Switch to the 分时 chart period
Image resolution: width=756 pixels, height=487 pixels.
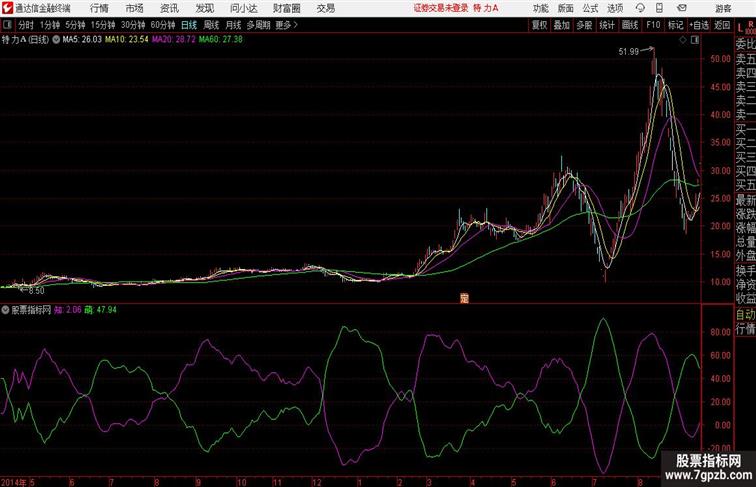[26, 25]
